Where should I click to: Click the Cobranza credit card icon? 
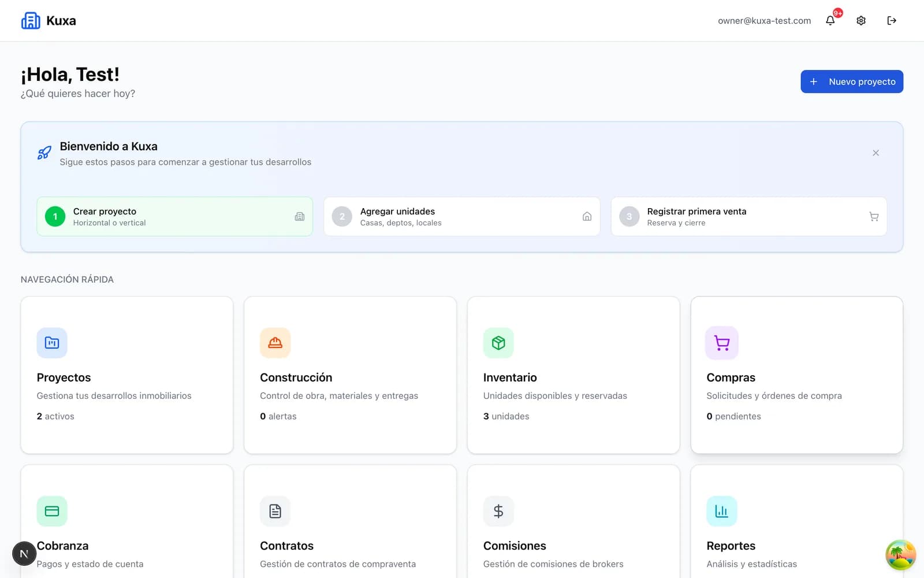pos(52,511)
